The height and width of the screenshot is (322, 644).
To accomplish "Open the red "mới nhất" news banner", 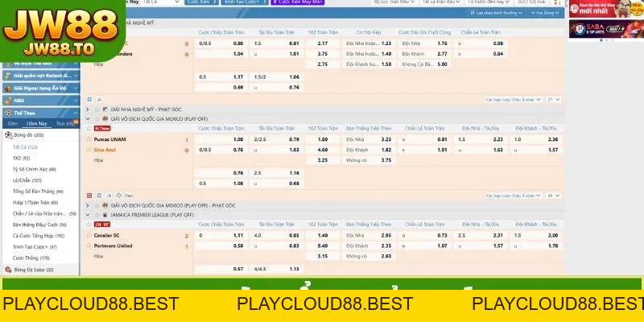I will [x=605, y=8].
